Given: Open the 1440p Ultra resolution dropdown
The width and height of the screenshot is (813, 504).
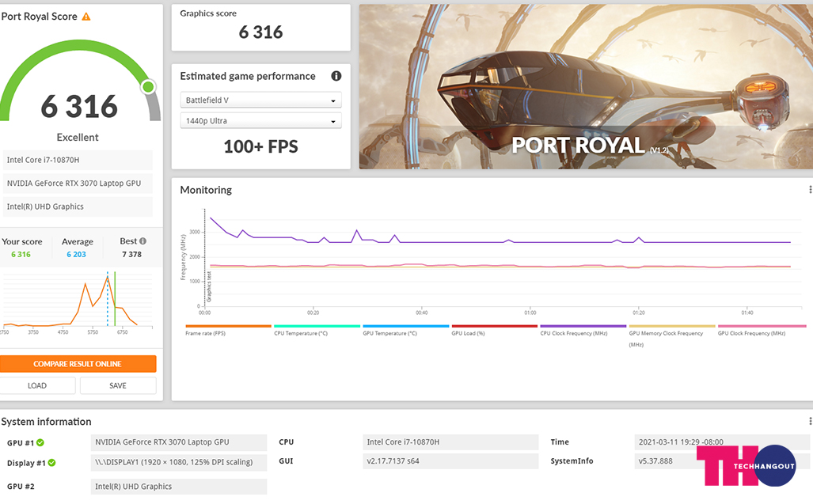Looking at the screenshot, I should click(260, 121).
